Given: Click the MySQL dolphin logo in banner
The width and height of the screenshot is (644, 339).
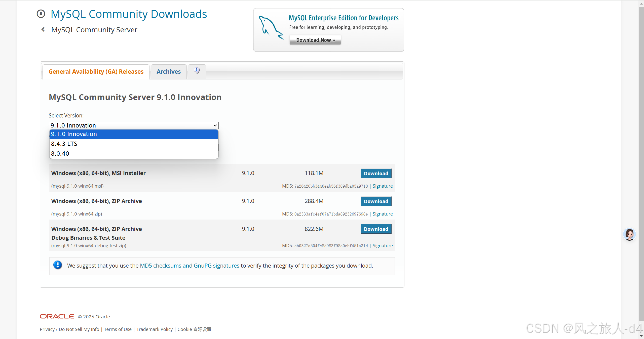Looking at the screenshot, I should click(x=271, y=28).
